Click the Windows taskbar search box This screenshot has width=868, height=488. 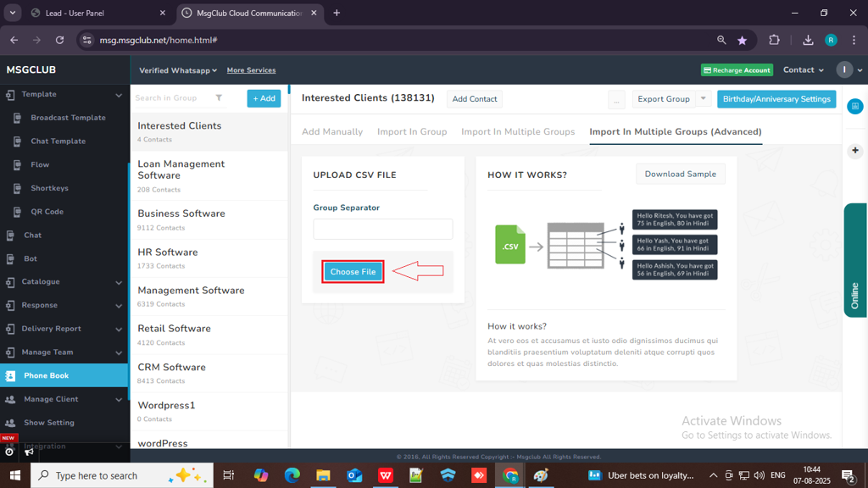122,475
